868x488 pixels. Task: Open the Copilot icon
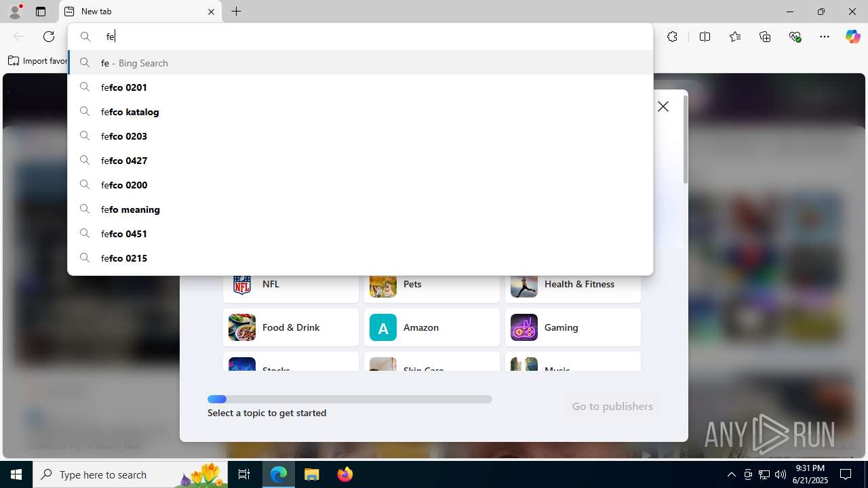(x=852, y=37)
